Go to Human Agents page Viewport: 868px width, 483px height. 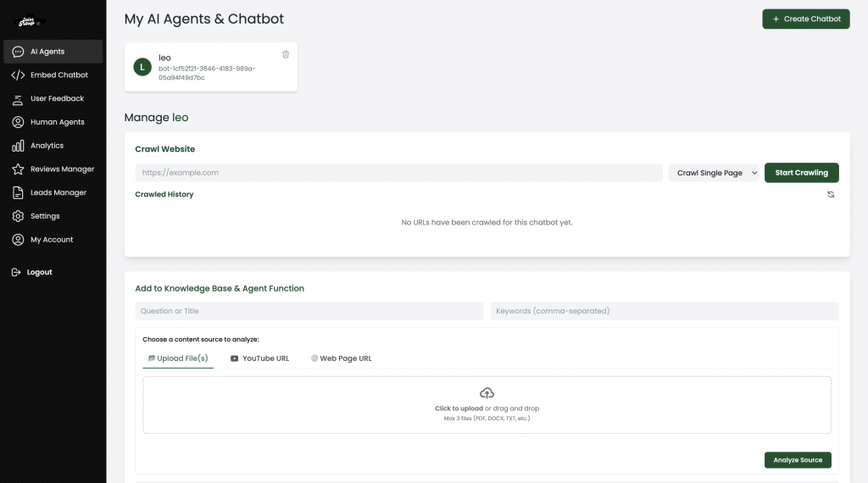(x=53, y=122)
